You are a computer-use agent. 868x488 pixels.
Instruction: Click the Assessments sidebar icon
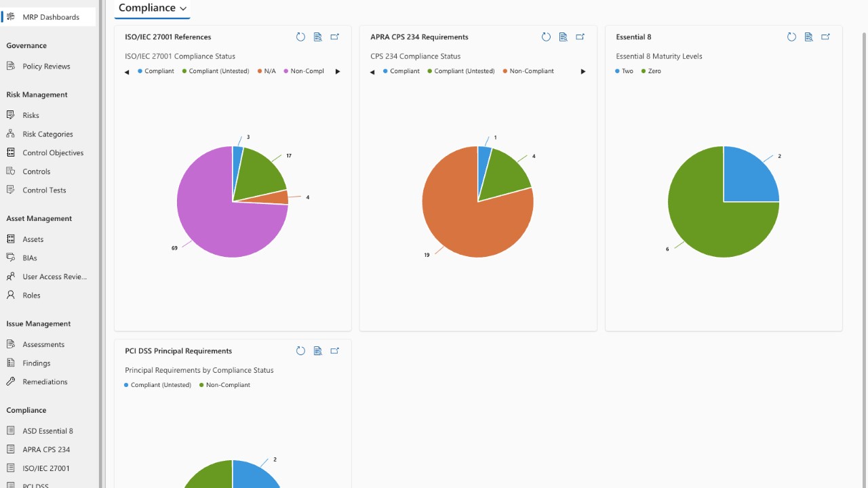click(x=11, y=344)
